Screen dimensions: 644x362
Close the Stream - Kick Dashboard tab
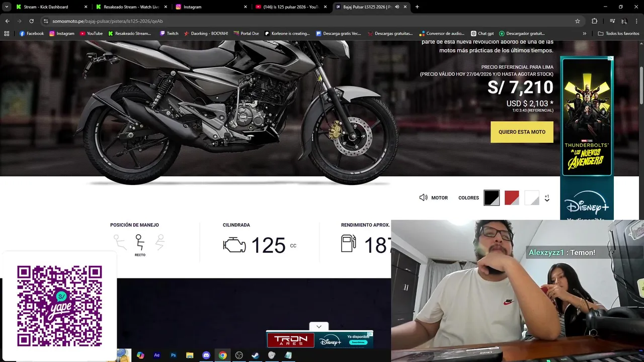(x=86, y=7)
